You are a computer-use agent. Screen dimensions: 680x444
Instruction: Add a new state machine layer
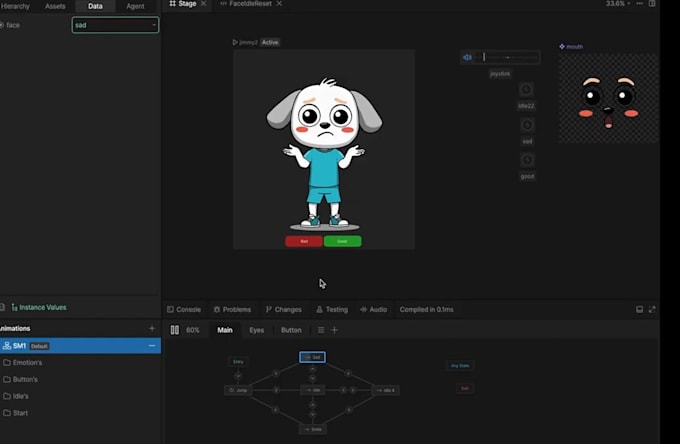pyautogui.click(x=334, y=330)
